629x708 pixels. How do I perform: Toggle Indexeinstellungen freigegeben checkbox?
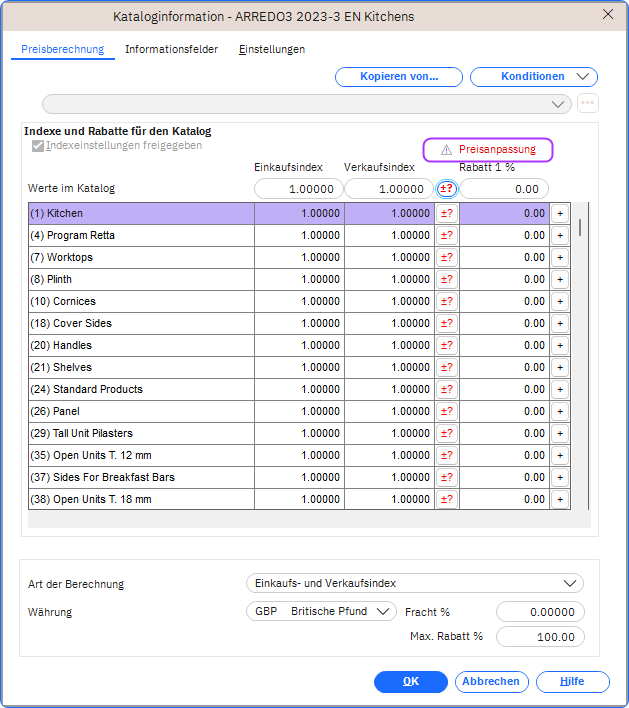tap(38, 146)
